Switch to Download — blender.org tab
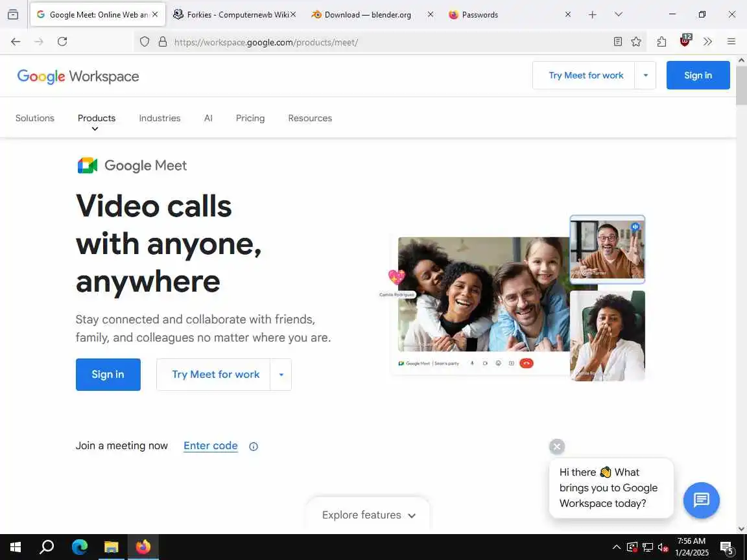Image resolution: width=747 pixels, height=560 pixels. pyautogui.click(x=368, y=15)
